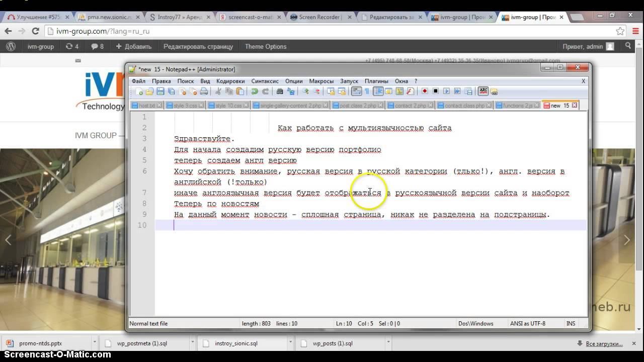Click the Ln : 10 status bar field
This screenshot has width=644, height=362.
tap(344, 324)
